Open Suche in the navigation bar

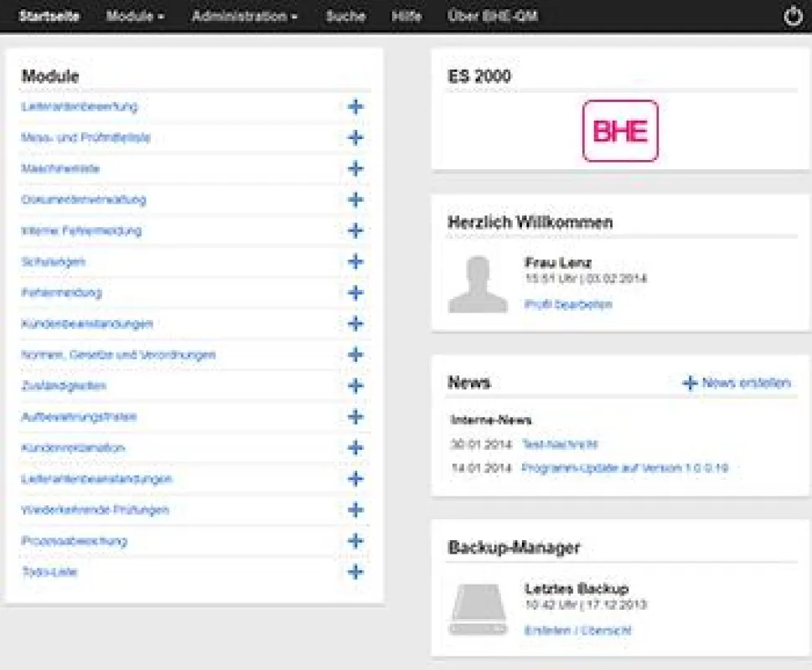[x=345, y=16]
